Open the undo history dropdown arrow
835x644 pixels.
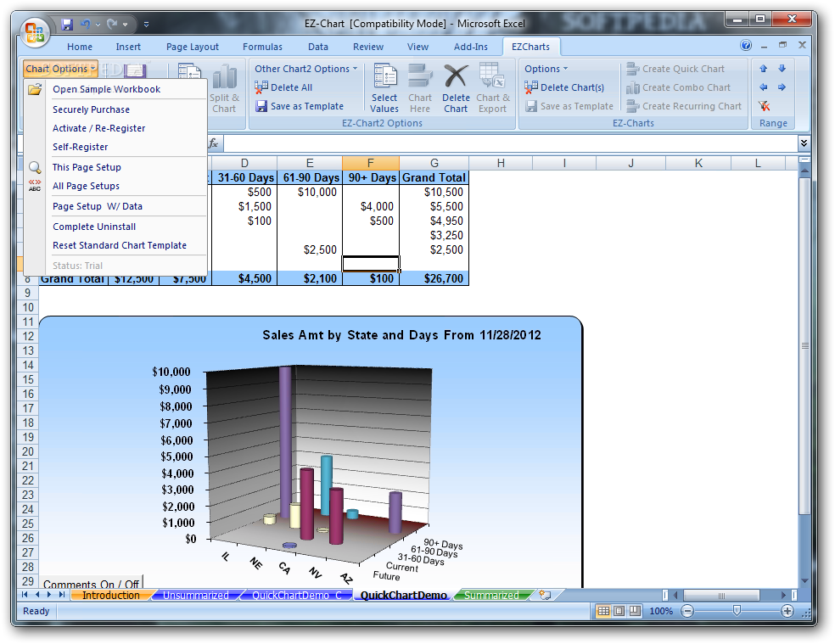click(x=98, y=25)
